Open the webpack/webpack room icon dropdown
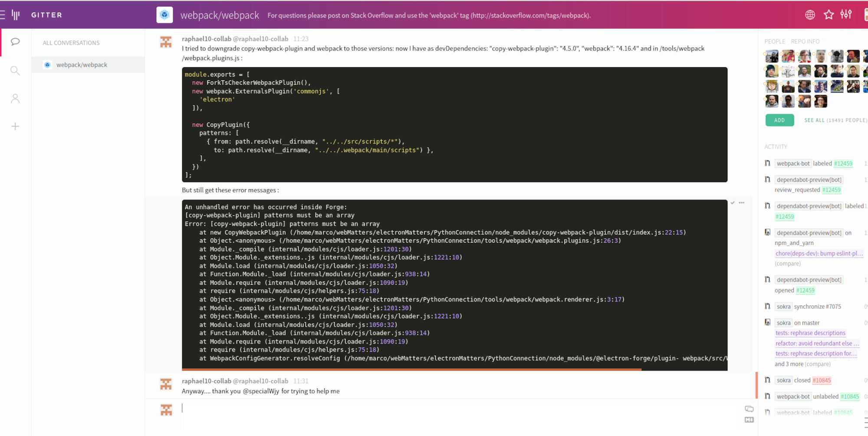 (x=164, y=14)
